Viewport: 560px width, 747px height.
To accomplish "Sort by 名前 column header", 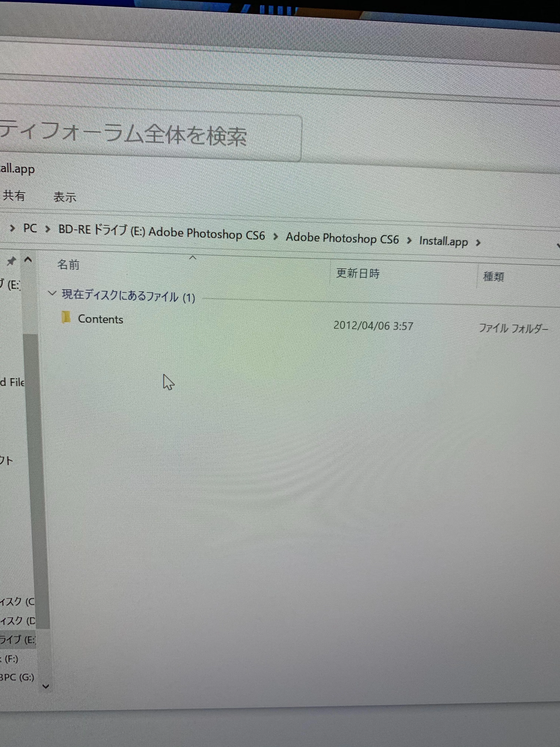I will tap(69, 265).
